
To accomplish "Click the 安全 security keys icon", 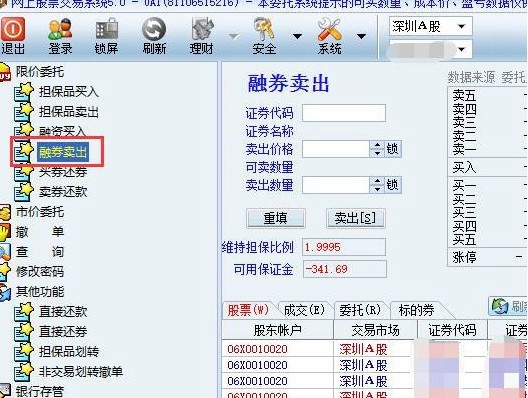I will click(264, 30).
